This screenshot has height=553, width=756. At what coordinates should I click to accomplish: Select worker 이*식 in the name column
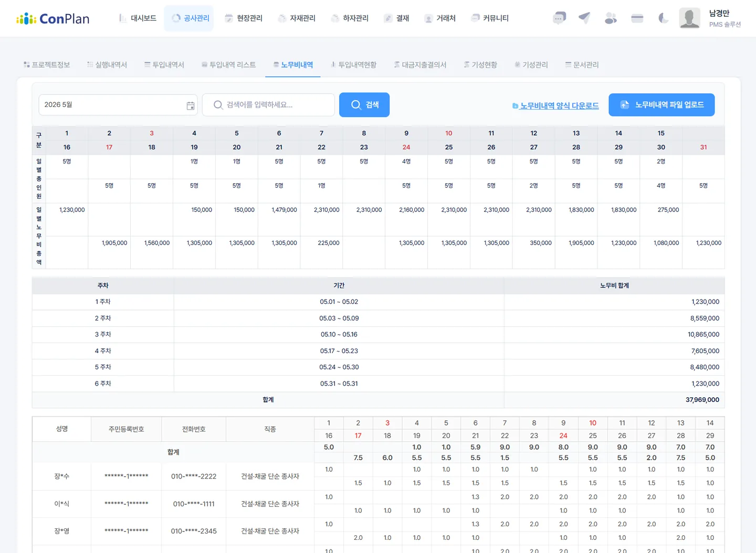[x=61, y=504]
